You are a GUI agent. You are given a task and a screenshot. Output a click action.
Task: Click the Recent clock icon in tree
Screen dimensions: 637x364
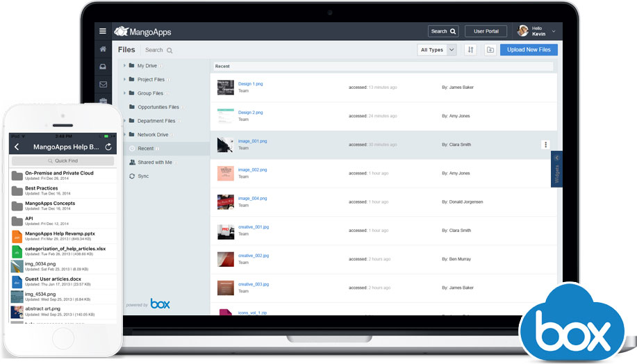(132, 149)
